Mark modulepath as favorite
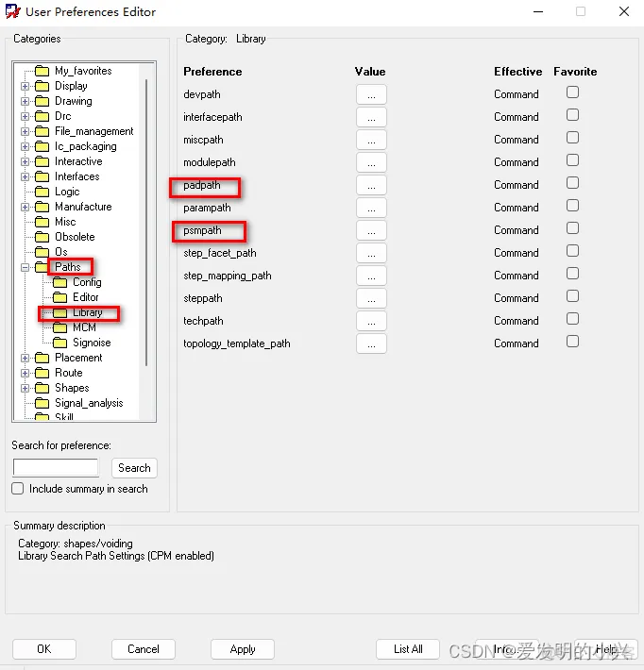Image resolution: width=644 pixels, height=670 pixels. coord(572,160)
